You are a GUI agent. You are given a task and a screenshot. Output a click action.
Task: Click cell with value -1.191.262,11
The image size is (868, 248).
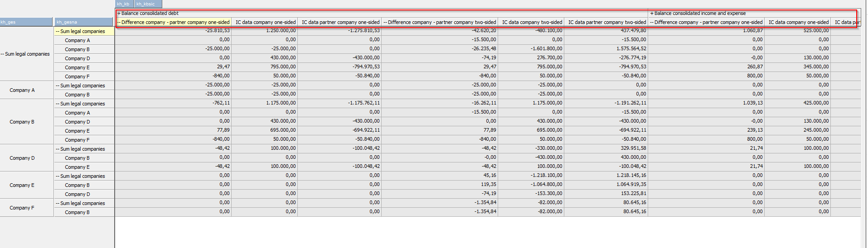tap(606, 103)
